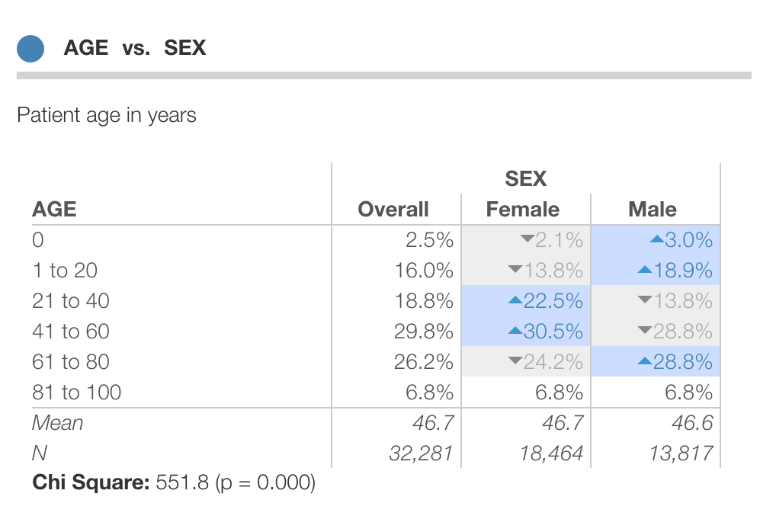The width and height of the screenshot is (776, 532).
Task: Click the up arrow beside Female 22.5%
Action: (x=515, y=301)
